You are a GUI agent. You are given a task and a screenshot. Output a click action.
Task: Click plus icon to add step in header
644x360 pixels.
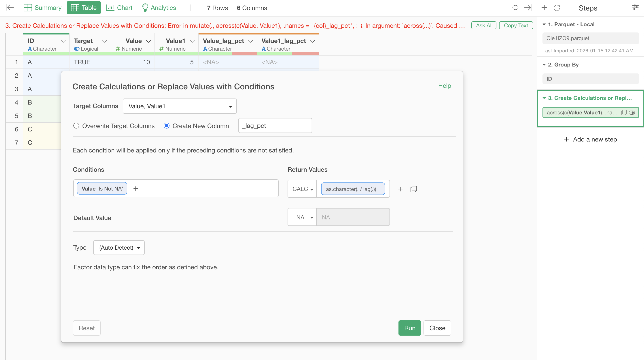544,8
